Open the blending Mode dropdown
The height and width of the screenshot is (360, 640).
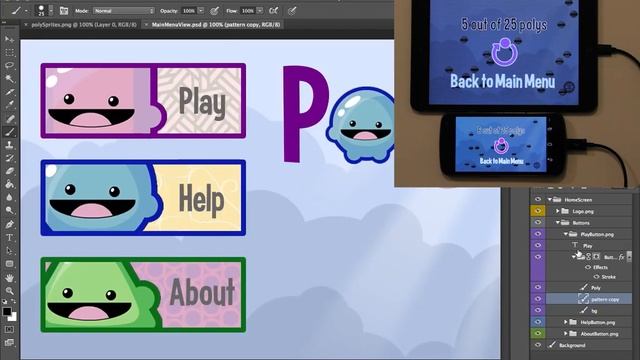tap(124, 11)
